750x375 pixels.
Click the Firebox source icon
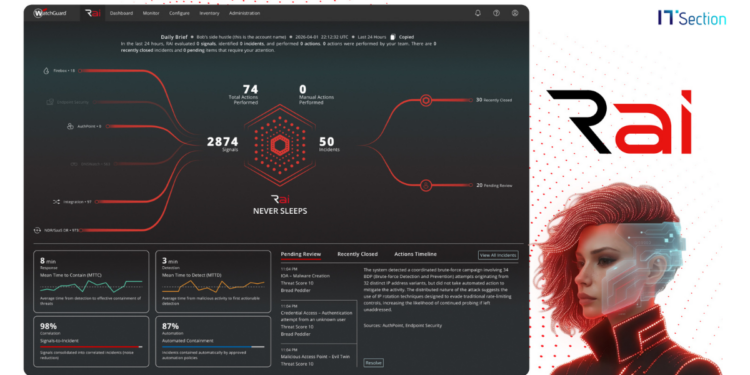coord(46,71)
